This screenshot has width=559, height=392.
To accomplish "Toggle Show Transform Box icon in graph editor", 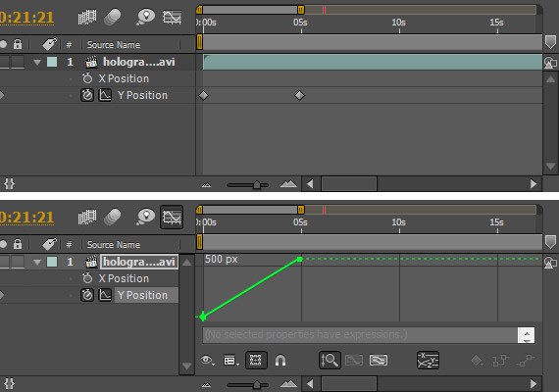I will tap(256, 361).
